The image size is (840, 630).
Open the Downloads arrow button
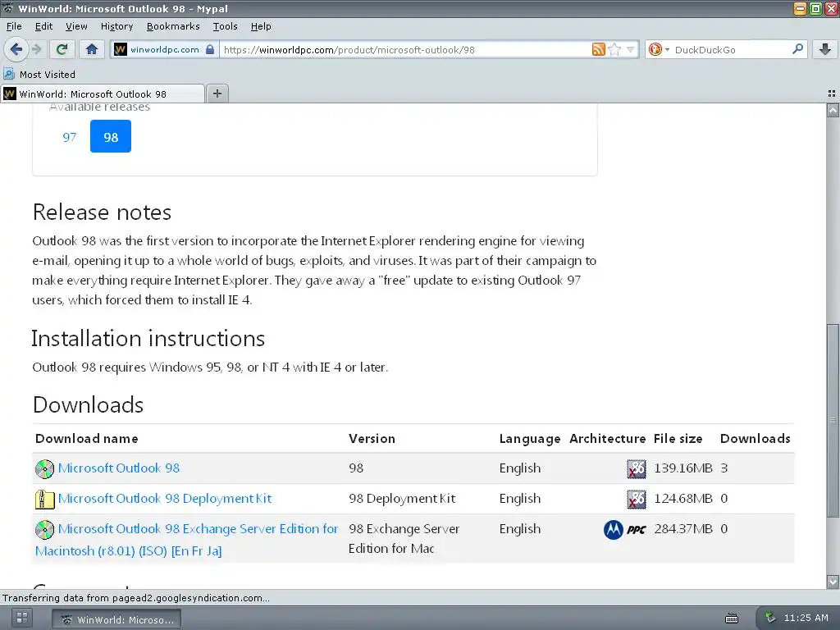click(825, 50)
